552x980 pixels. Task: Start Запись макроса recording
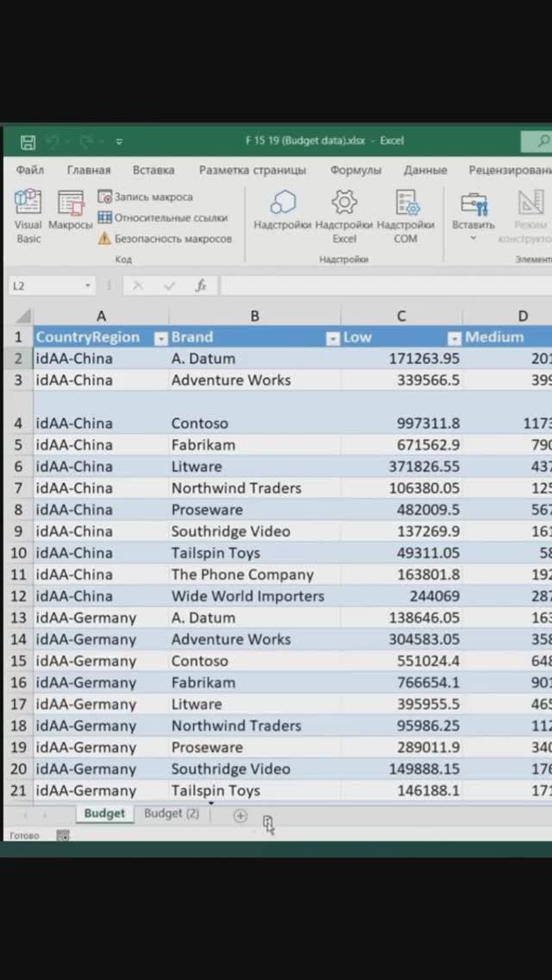(x=146, y=197)
